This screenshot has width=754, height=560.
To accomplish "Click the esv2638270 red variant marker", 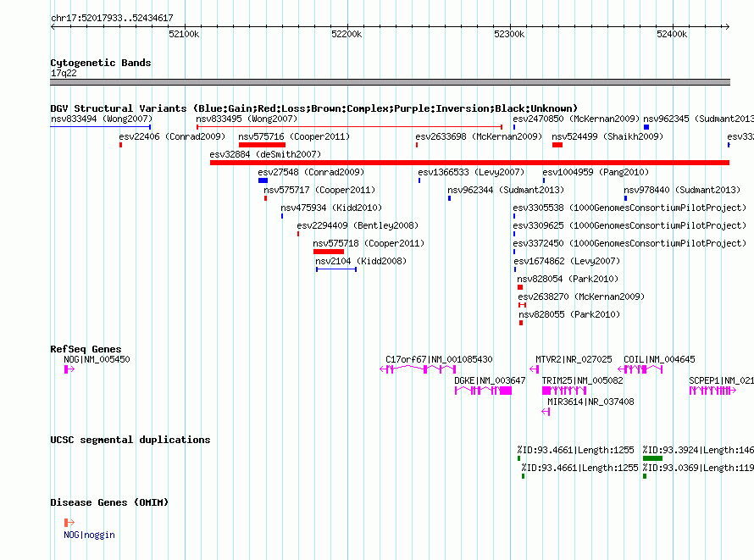I will point(522,305).
